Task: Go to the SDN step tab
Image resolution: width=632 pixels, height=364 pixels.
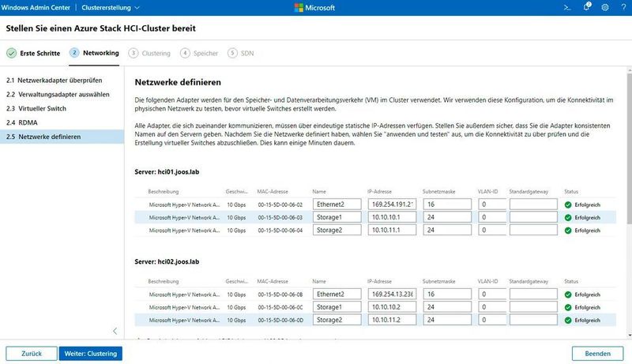Action: (x=241, y=53)
